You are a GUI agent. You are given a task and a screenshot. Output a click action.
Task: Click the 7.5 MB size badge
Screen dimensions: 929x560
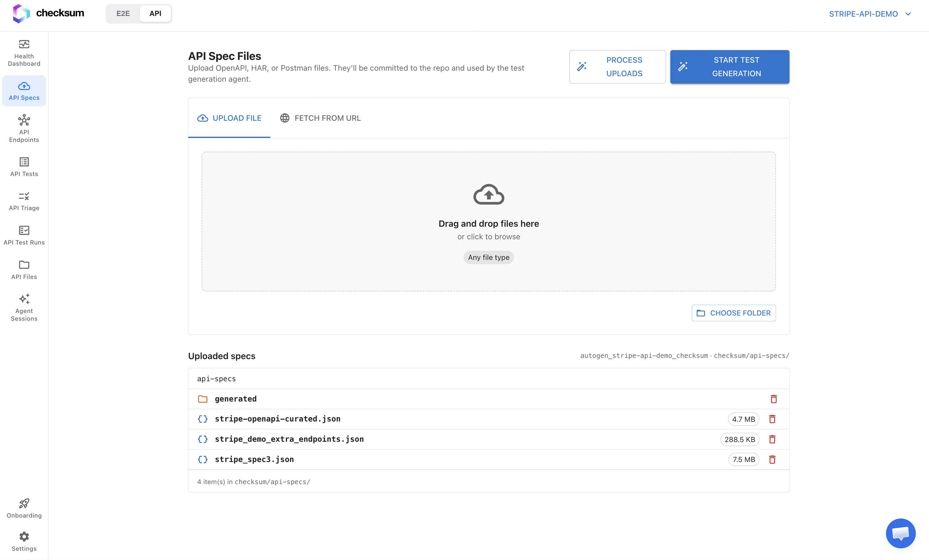coord(744,459)
